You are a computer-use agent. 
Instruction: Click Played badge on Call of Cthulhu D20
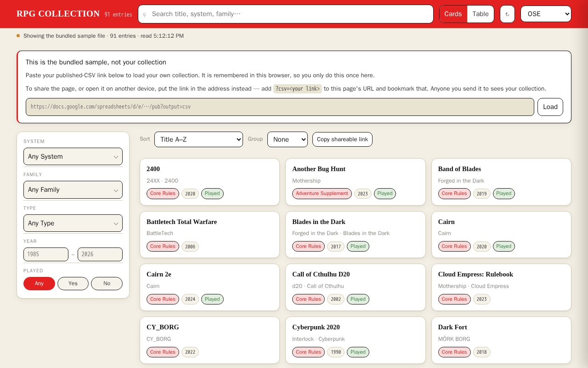coord(358,299)
